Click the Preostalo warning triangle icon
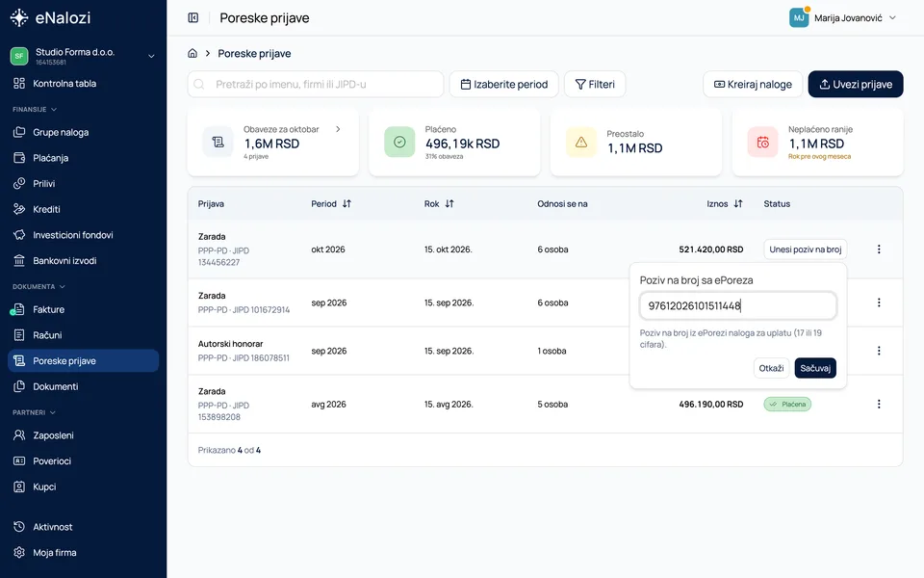This screenshot has height=578, width=924. point(581,143)
